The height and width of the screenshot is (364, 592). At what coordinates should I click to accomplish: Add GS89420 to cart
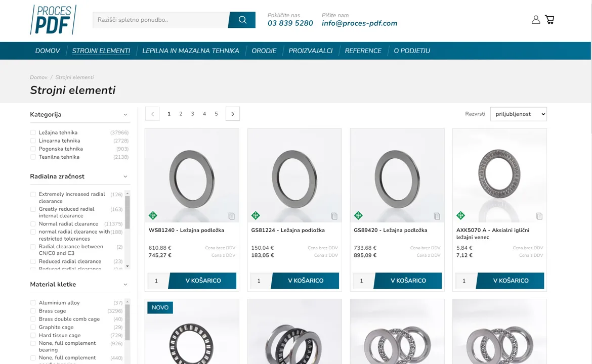408,281
